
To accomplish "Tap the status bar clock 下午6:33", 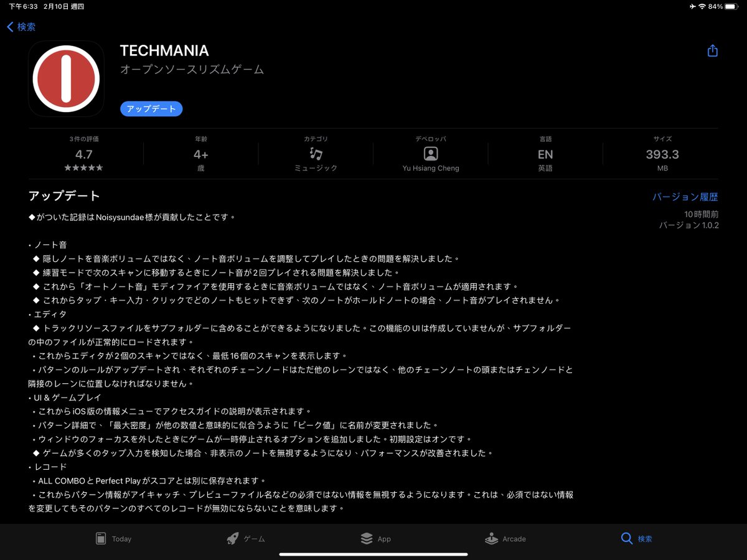I will [x=23, y=6].
